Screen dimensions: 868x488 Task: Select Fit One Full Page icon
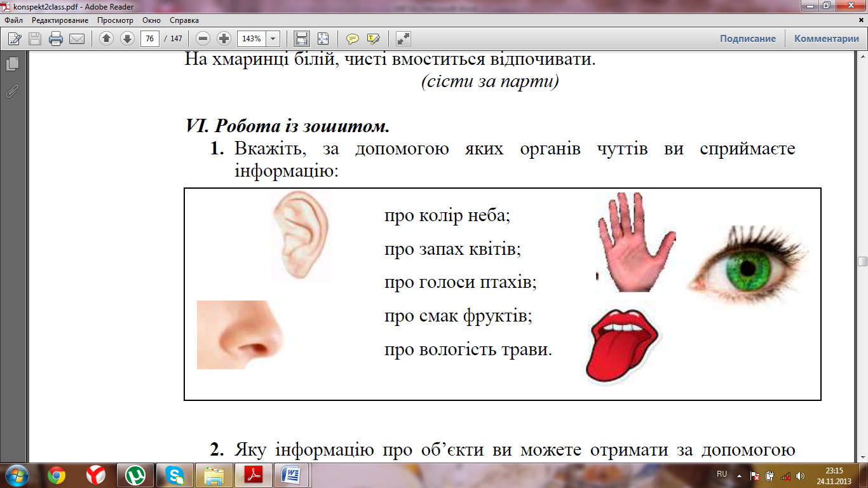tap(323, 39)
